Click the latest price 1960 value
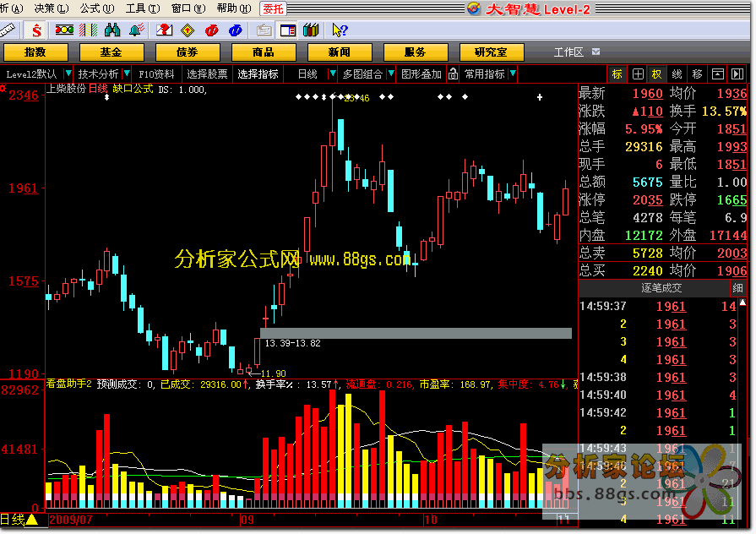Image resolution: width=756 pixels, height=534 pixels. (648, 93)
